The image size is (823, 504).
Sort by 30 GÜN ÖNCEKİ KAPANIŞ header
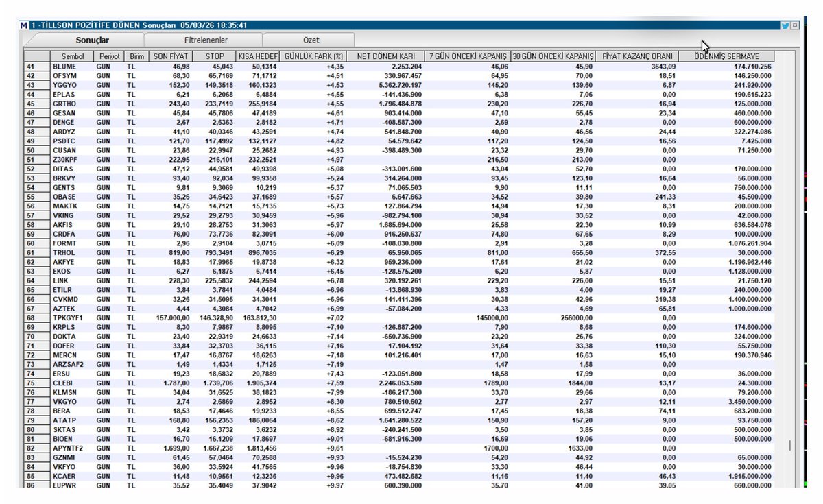pyautogui.click(x=553, y=56)
